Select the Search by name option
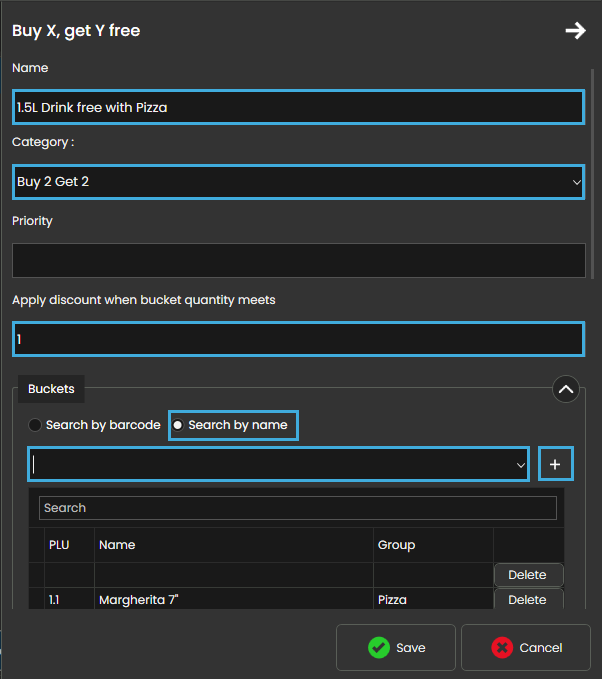The height and width of the screenshot is (679, 602). pyautogui.click(x=234, y=425)
